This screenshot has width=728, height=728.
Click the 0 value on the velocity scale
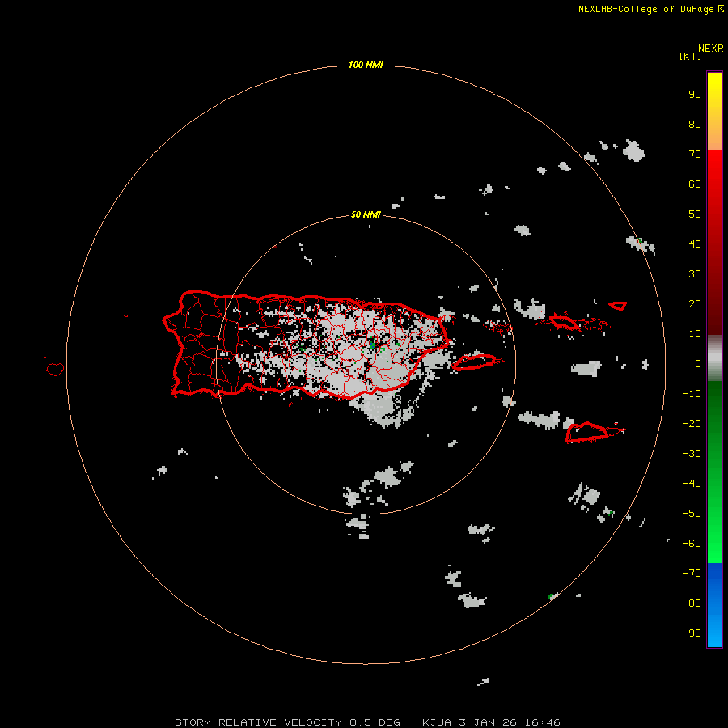pos(698,364)
